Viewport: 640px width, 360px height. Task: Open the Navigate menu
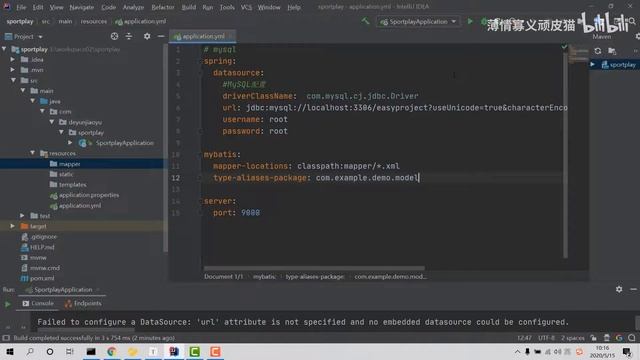pyautogui.click(x=82, y=7)
